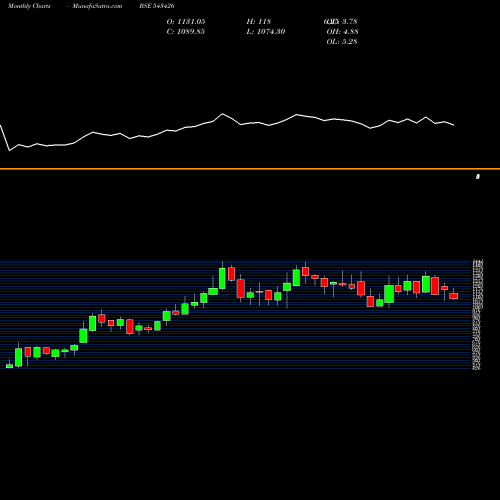Click the high value "H: 118"
Viewport: 500px width, 500px height.
pyautogui.click(x=259, y=22)
